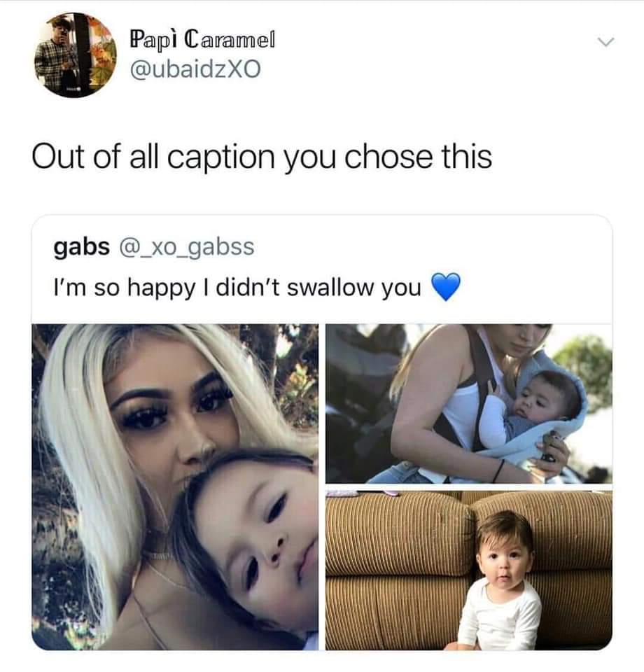Click the baby's white shirt on the couch
Viewport: 644px width, 672px height.
pos(500,613)
